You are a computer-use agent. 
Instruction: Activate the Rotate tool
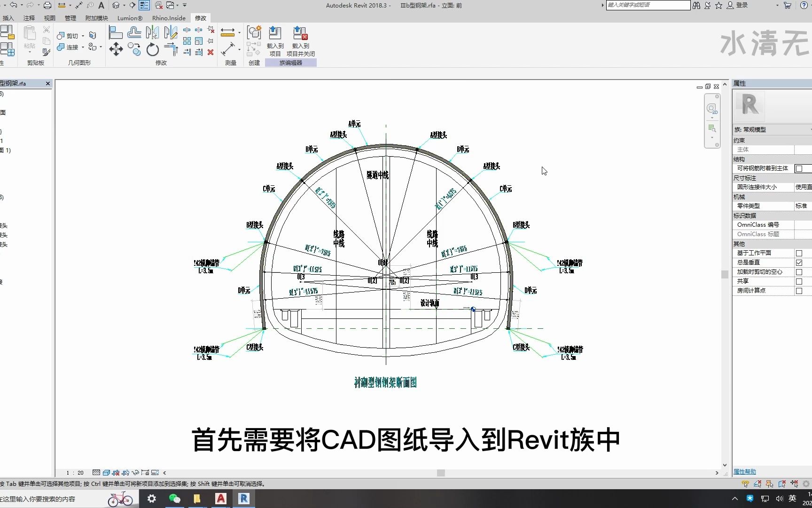pyautogui.click(x=152, y=49)
